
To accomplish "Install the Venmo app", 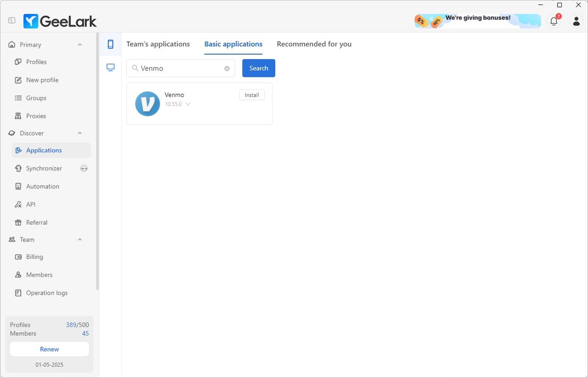I will pos(252,95).
